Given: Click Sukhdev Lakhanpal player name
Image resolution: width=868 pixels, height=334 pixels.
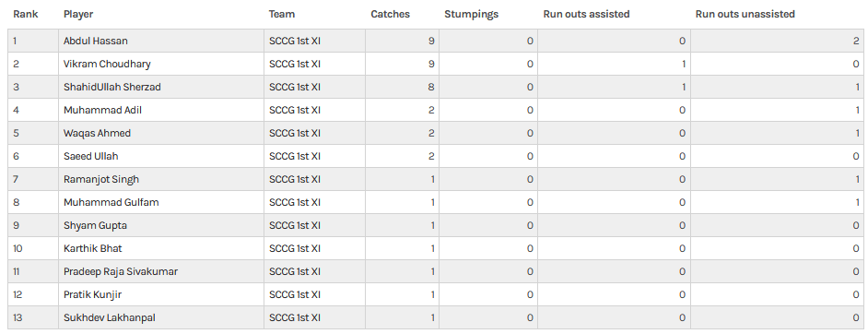Looking at the screenshot, I should pos(110,318).
